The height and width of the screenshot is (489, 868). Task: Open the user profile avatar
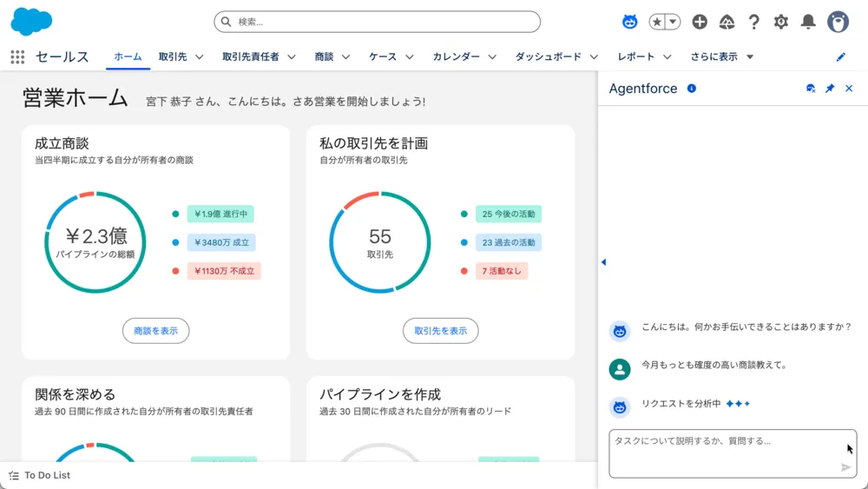click(x=838, y=22)
